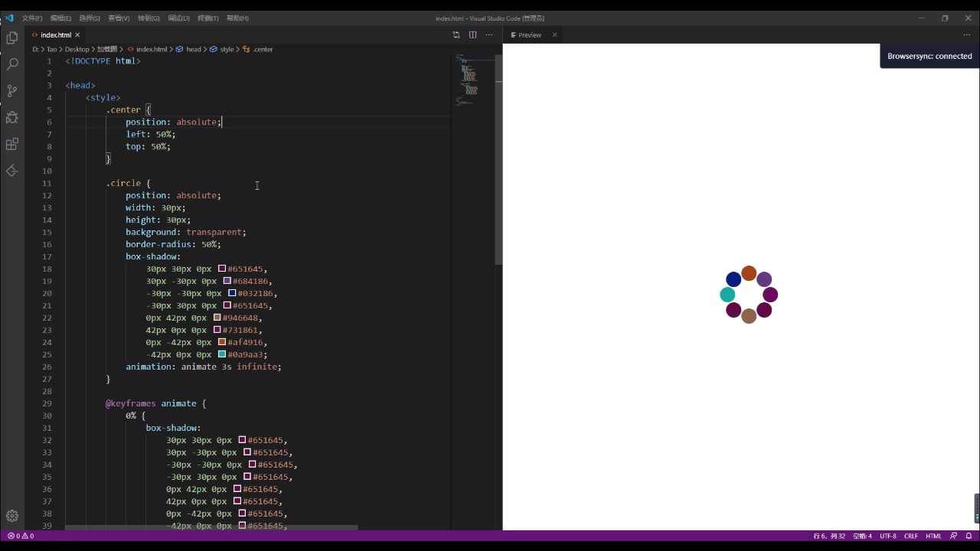Open the 调试(D) menu

[x=178, y=18]
